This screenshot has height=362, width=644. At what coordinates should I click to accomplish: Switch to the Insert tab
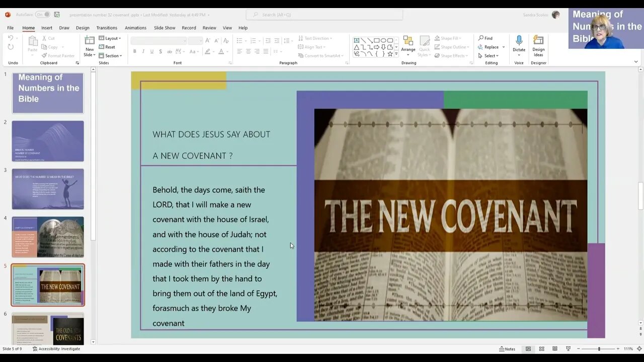47,28
